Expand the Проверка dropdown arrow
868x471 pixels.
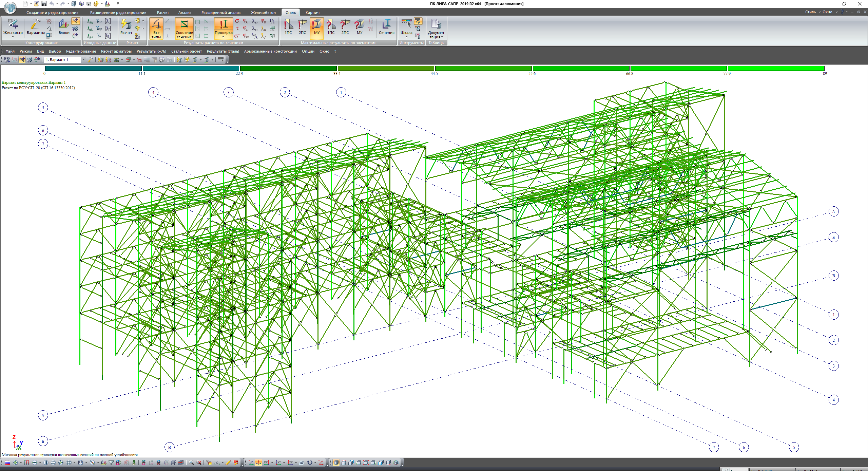[x=223, y=37]
